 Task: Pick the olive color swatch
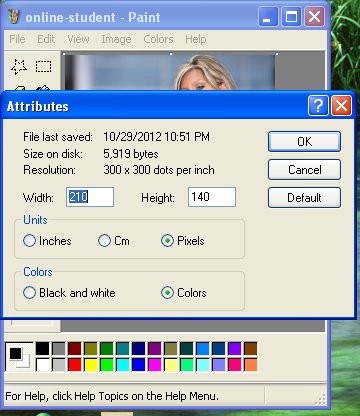click(90, 349)
